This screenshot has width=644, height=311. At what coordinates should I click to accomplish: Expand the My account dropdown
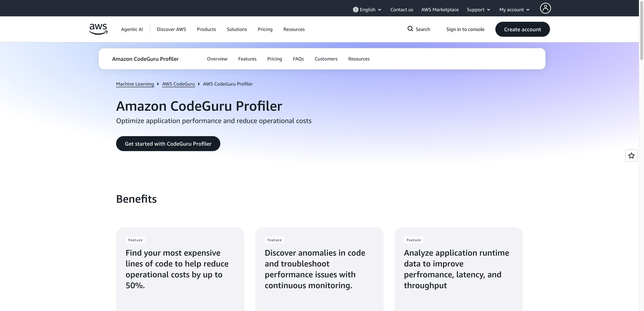514,10
